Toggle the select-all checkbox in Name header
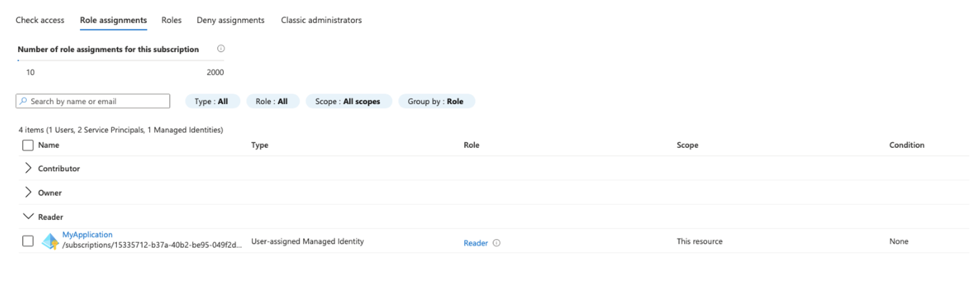Viewport: 980px width, 282px height. pos(28,145)
